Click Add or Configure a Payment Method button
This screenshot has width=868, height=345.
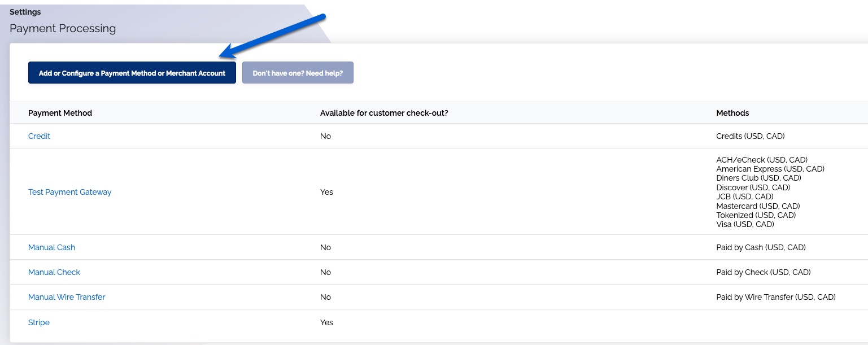(132, 73)
